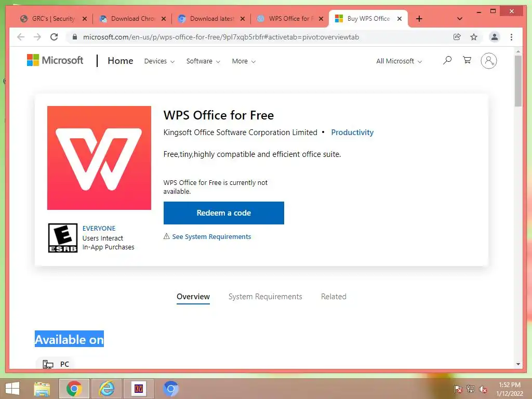Open the tab search chevron
Screen dimensions: 532x399
[x=460, y=19]
